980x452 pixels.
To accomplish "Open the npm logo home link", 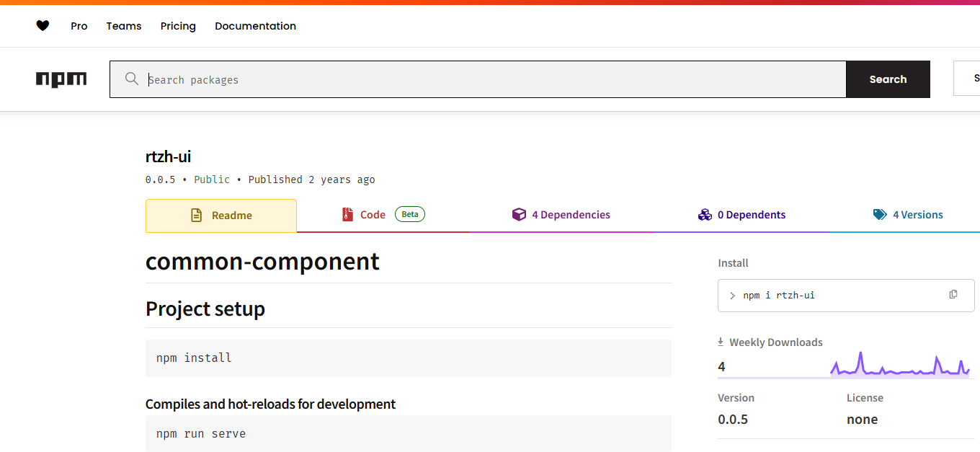I will point(61,79).
